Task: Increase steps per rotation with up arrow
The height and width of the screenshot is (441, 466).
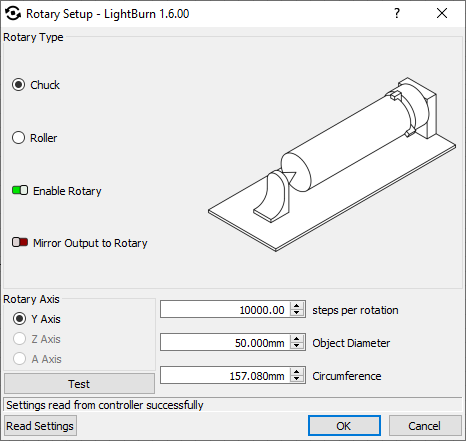Action: coord(297,305)
